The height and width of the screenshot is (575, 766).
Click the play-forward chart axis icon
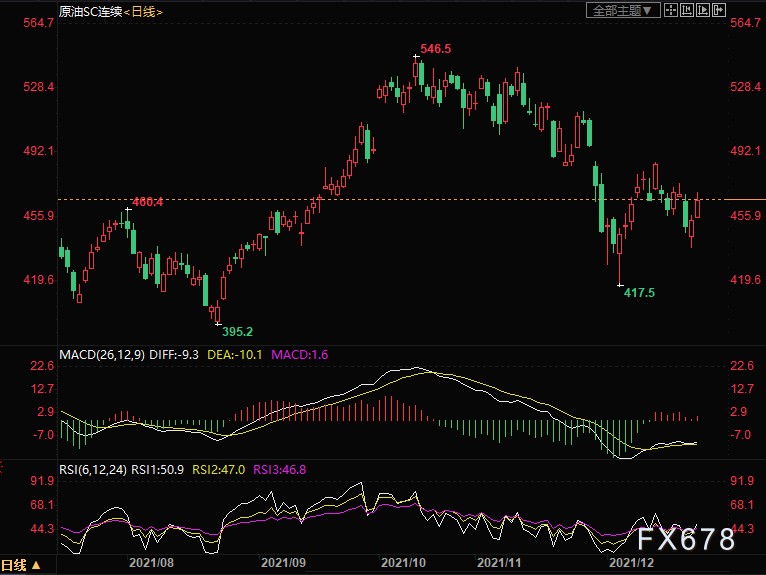pos(702,10)
